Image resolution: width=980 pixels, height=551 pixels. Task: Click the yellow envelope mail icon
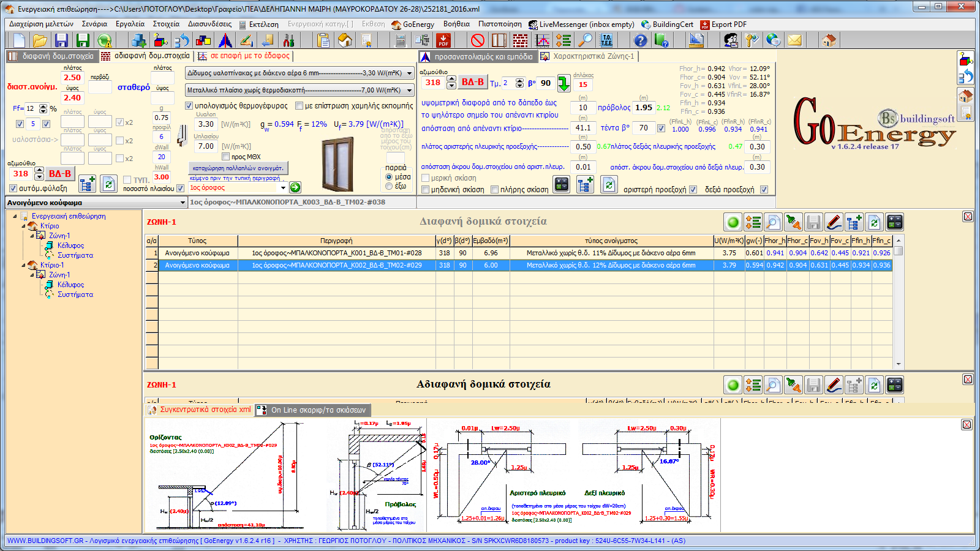[x=794, y=40]
